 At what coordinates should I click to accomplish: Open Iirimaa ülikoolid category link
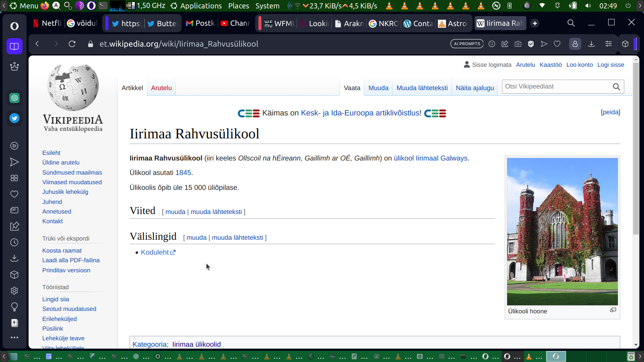[196, 344]
